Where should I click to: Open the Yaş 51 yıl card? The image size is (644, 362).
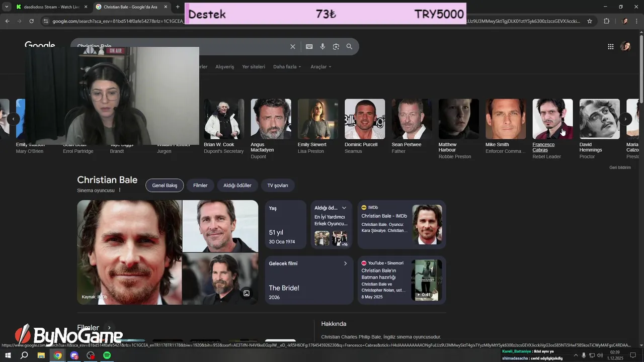tap(285, 225)
